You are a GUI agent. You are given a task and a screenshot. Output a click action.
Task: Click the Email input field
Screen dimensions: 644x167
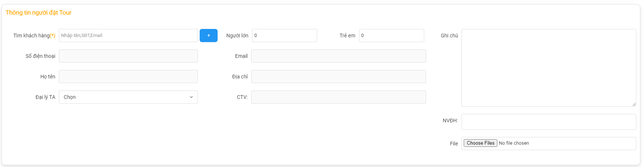(339, 56)
